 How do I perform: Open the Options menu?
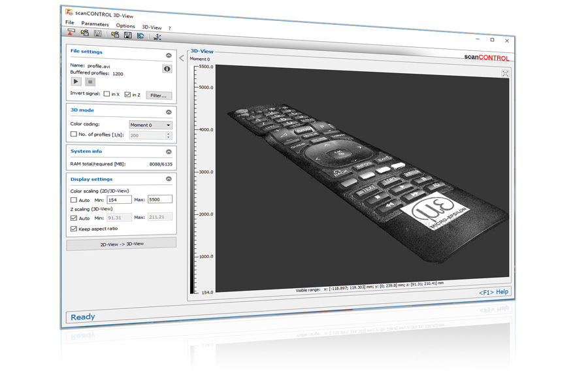(x=125, y=26)
